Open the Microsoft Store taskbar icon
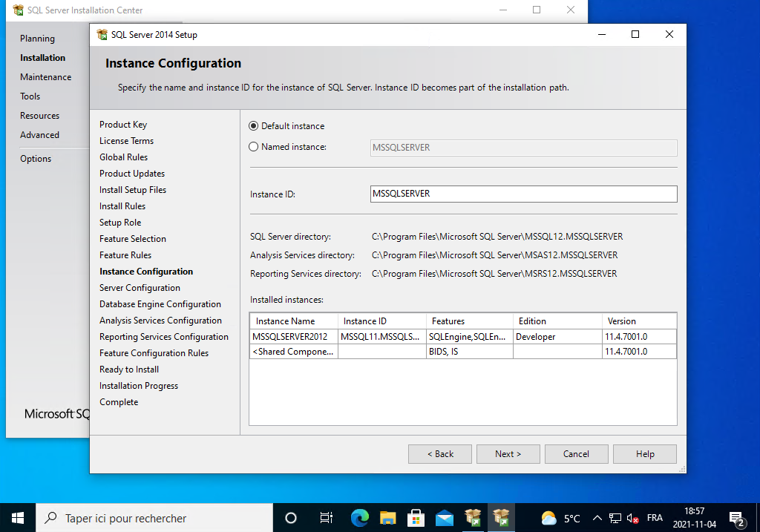The image size is (760, 532). (416, 518)
